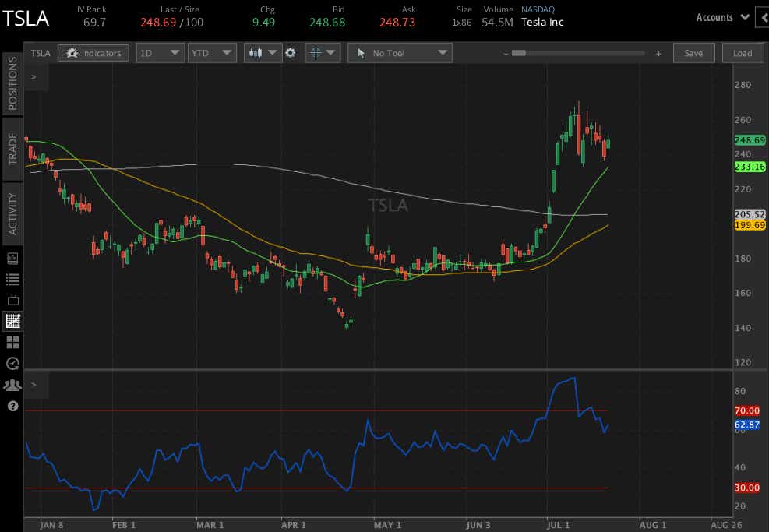
Task: Adjust the chart zoom slider handle
Action: (x=518, y=53)
